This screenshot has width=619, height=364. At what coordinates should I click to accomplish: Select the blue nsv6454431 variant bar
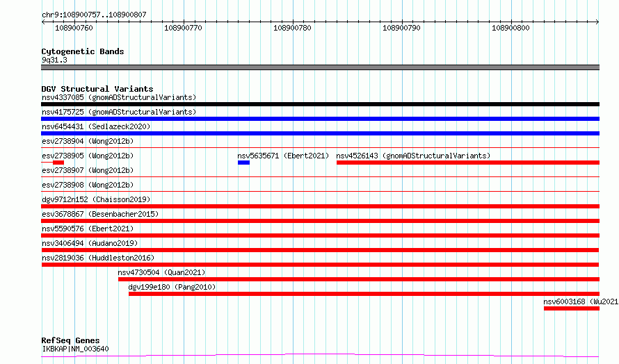pos(320,133)
